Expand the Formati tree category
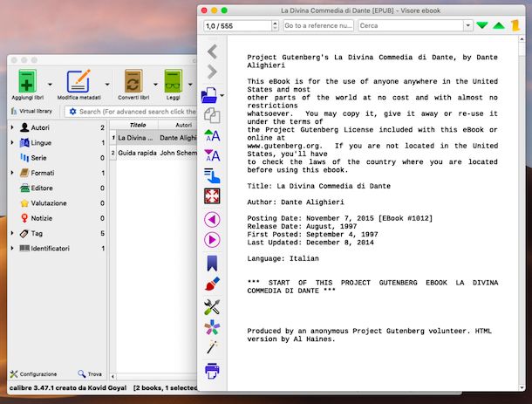 12,173
